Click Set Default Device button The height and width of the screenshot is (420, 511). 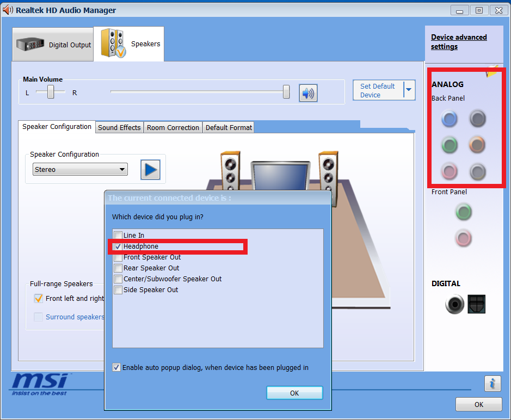click(x=378, y=90)
